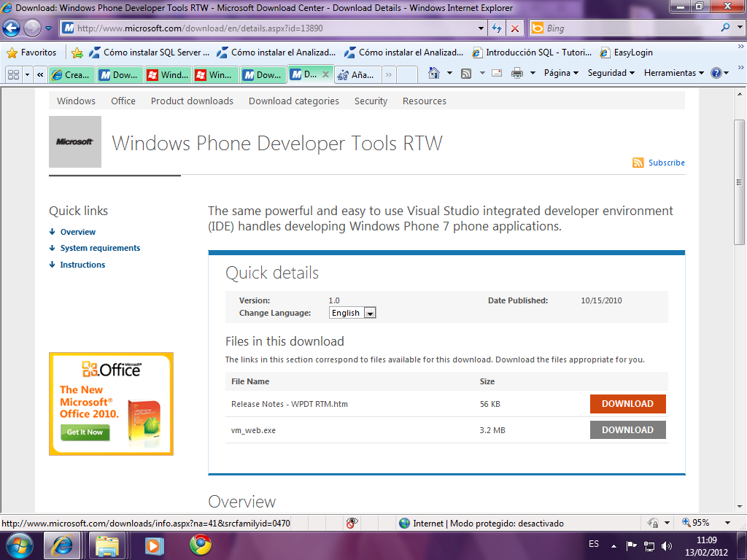The image size is (747, 560).
Task: Open the Quick Tabs grid icon
Action: tap(13, 74)
